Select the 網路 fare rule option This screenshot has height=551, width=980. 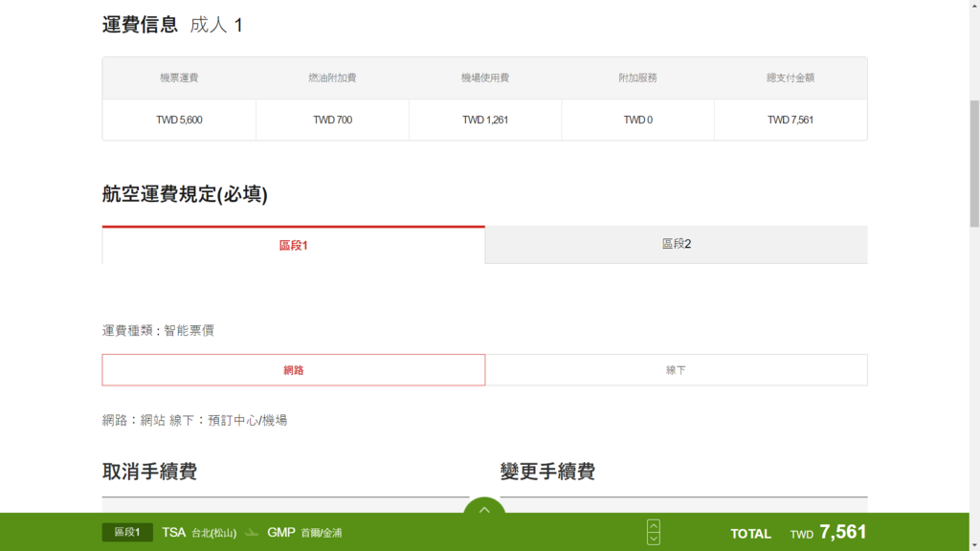(293, 370)
